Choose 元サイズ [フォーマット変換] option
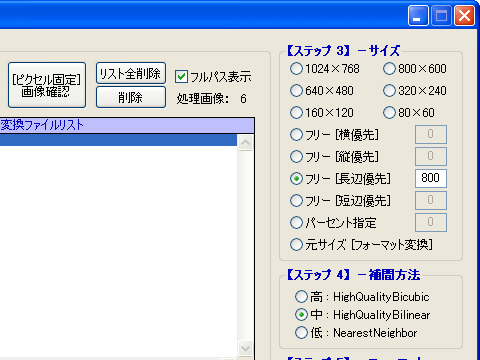 pos(296,245)
